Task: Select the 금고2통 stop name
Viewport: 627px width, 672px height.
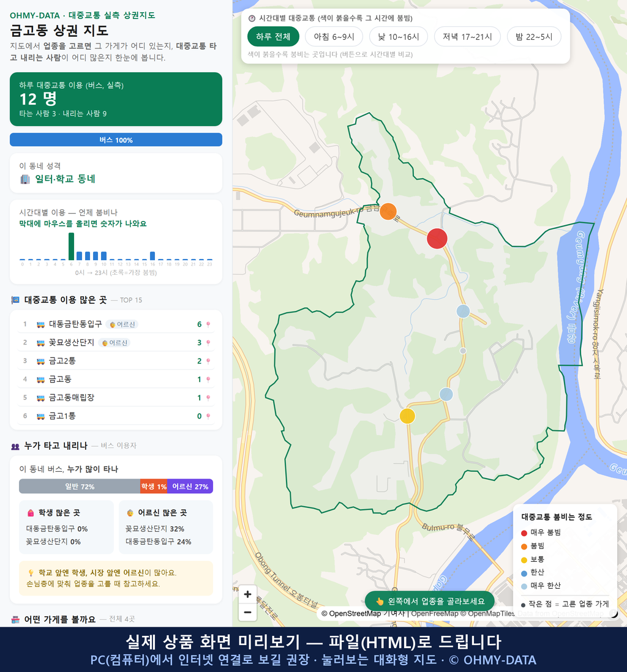Action: [62, 361]
